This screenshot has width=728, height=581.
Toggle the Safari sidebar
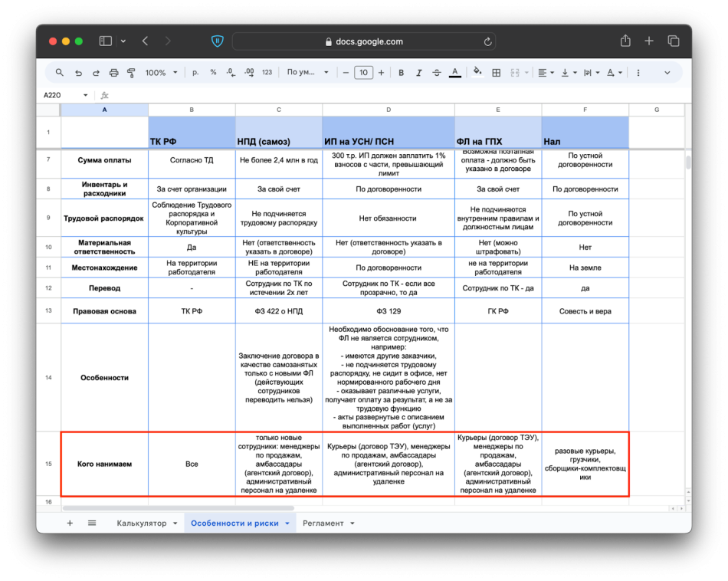106,41
